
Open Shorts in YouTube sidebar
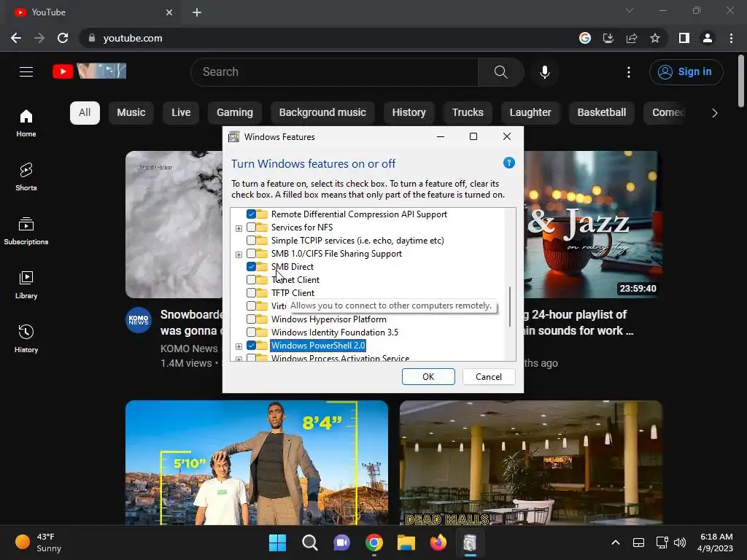pos(26,176)
